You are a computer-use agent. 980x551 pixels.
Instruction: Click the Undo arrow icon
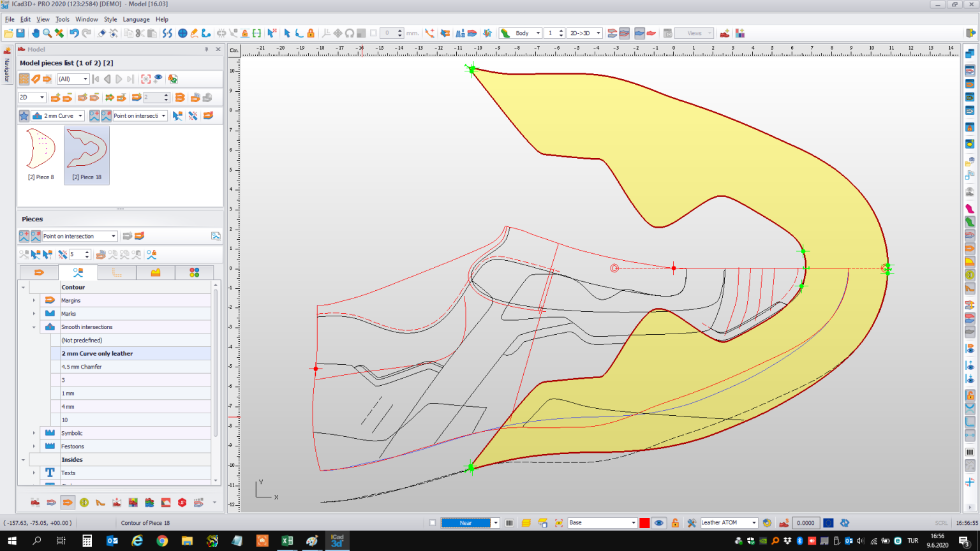click(x=74, y=33)
